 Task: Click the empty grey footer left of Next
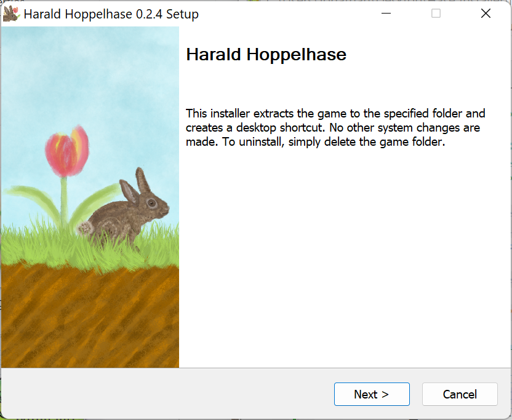(166, 394)
